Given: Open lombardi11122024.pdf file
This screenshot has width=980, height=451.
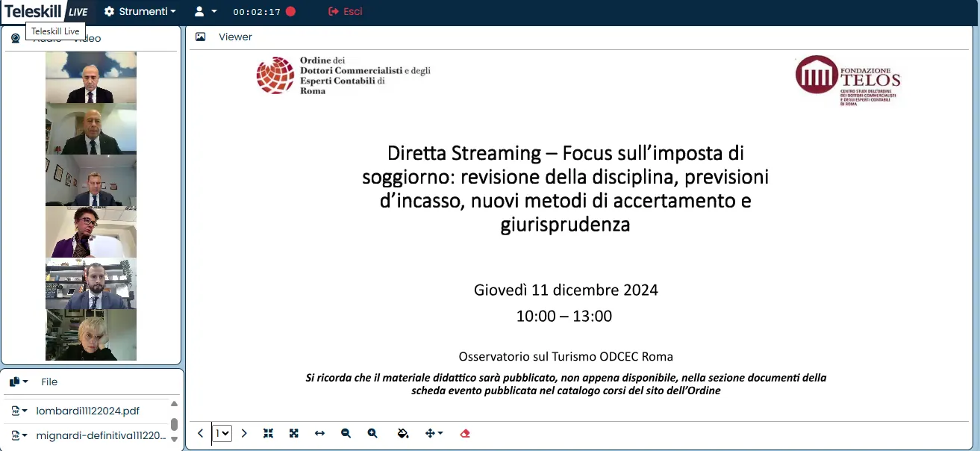Looking at the screenshot, I should pyautogui.click(x=88, y=411).
